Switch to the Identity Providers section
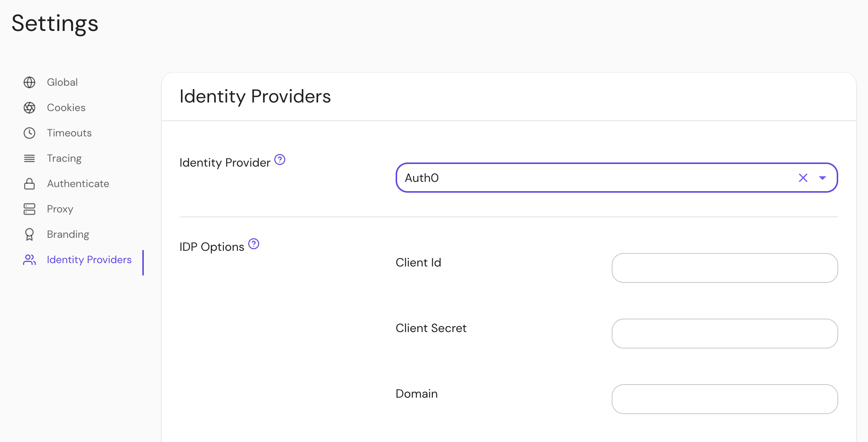868x442 pixels. 89,260
